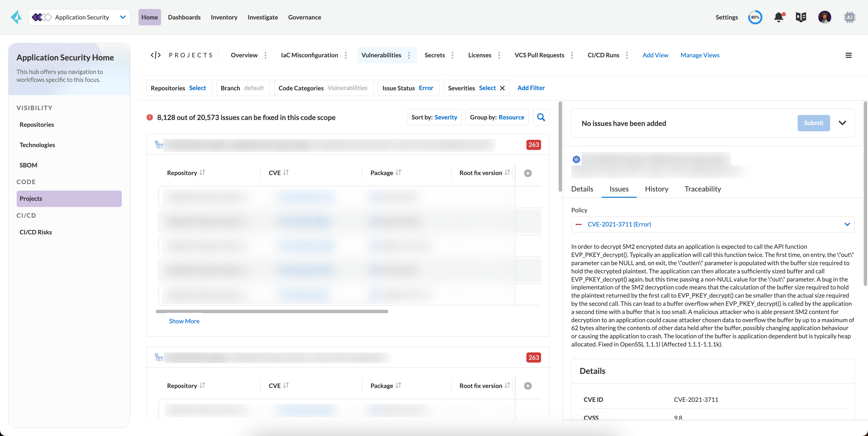Expand the submission panel chevron

coord(842,123)
